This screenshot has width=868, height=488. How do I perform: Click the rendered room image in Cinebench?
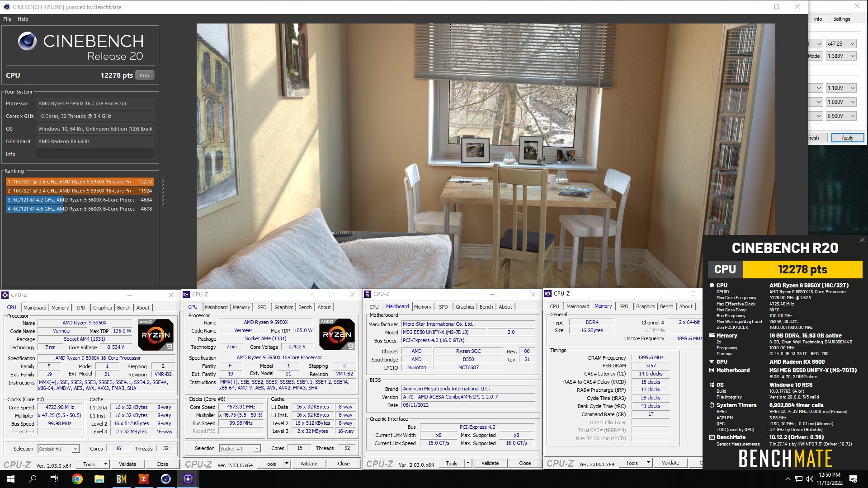click(486, 156)
